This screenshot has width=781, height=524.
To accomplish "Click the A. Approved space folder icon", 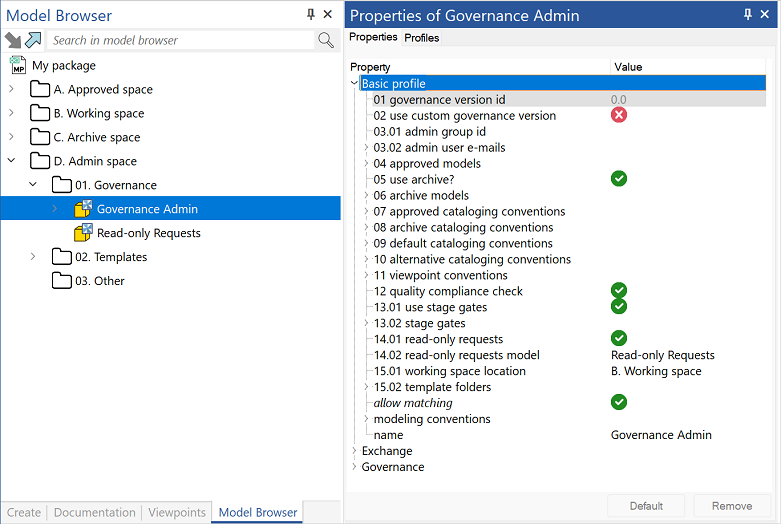I will 40,89.
